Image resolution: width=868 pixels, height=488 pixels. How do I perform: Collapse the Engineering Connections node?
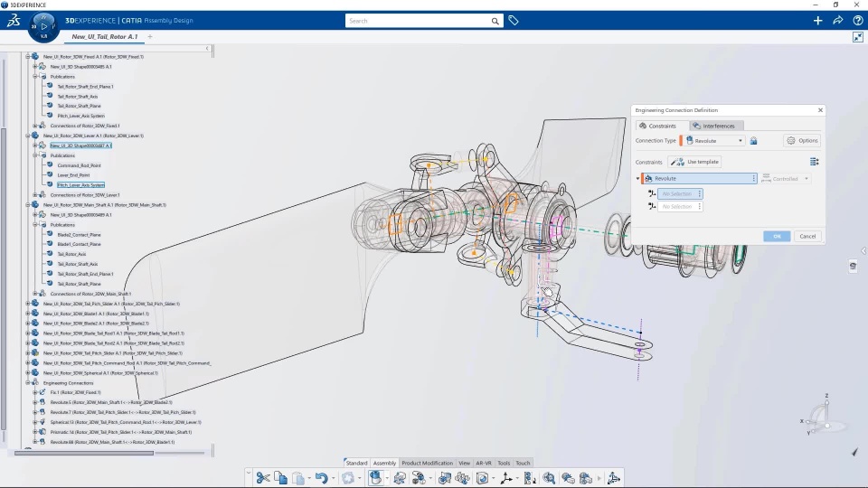click(x=27, y=383)
